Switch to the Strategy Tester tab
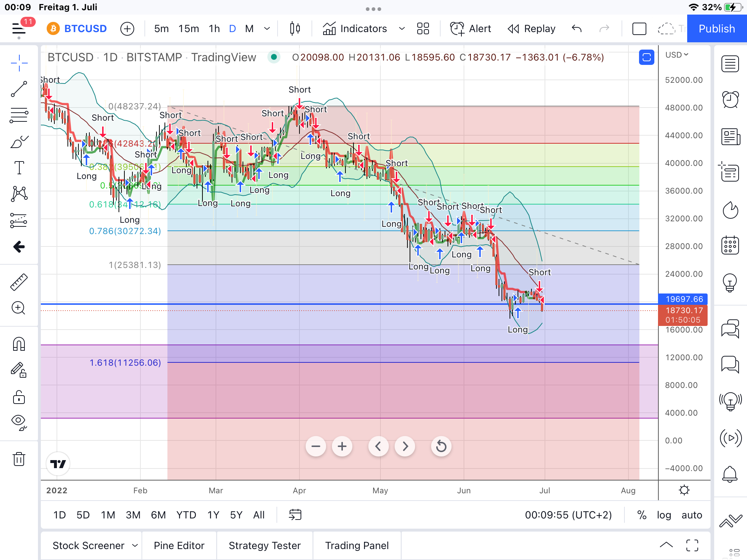This screenshot has height=560, width=747. coord(264,545)
